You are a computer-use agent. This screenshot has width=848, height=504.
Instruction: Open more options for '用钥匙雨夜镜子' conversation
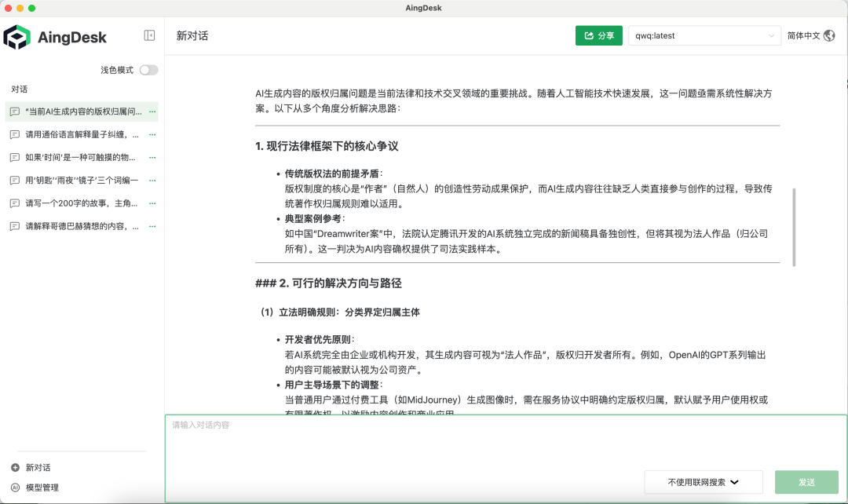click(x=152, y=180)
